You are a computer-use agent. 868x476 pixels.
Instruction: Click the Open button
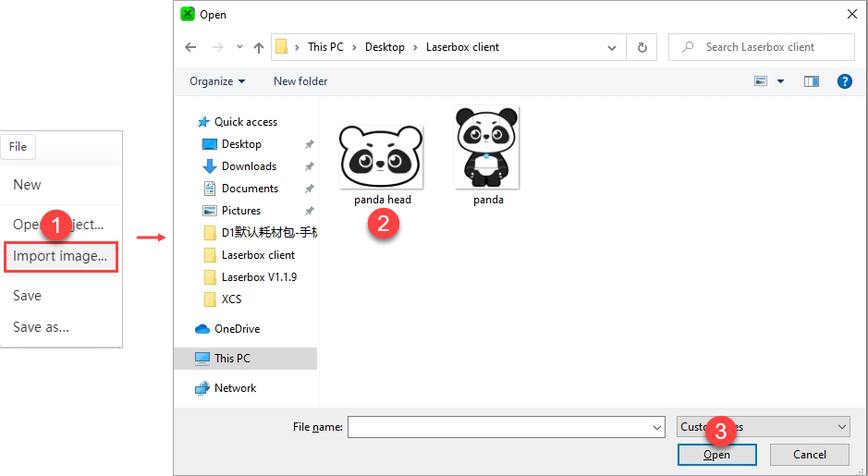(717, 455)
